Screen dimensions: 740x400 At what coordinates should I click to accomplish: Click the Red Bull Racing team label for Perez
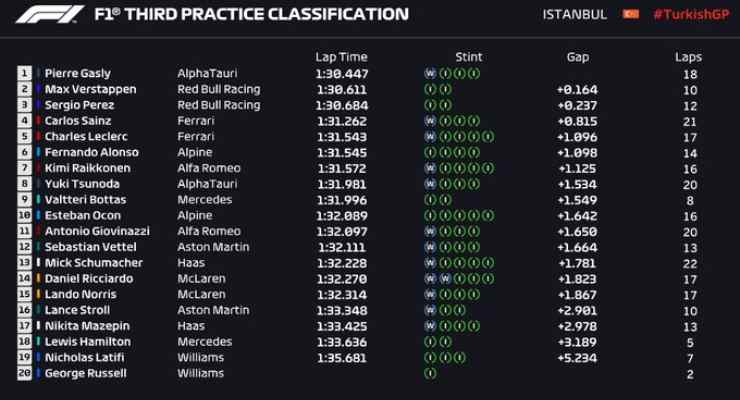pos(219,105)
